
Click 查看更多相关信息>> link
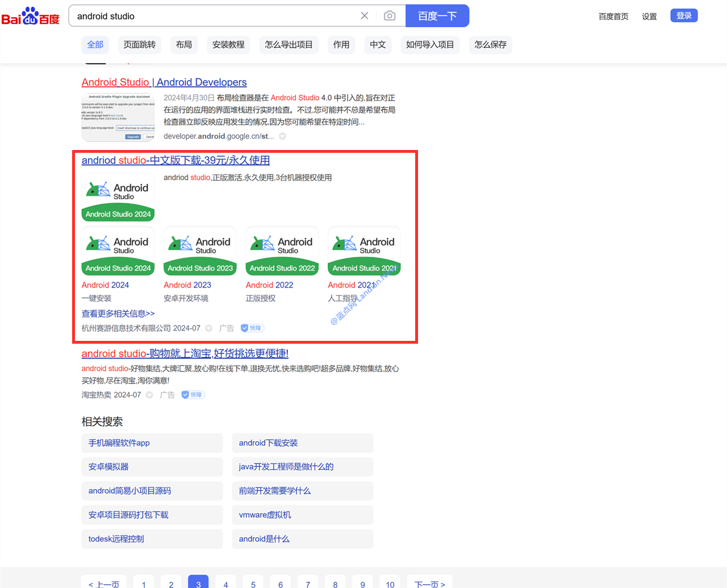click(118, 314)
